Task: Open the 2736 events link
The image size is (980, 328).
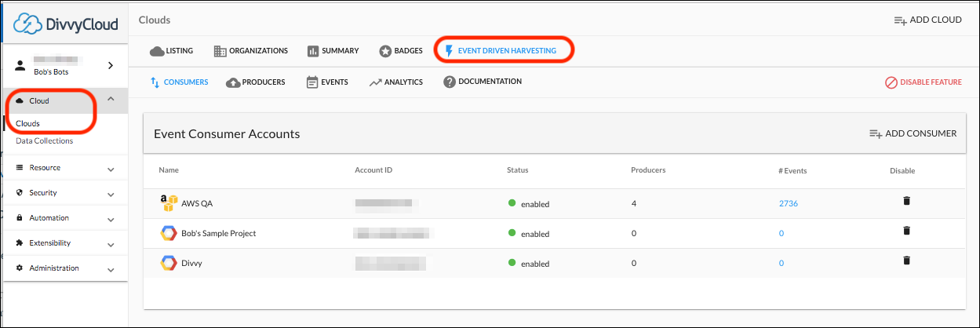Action: [788, 203]
